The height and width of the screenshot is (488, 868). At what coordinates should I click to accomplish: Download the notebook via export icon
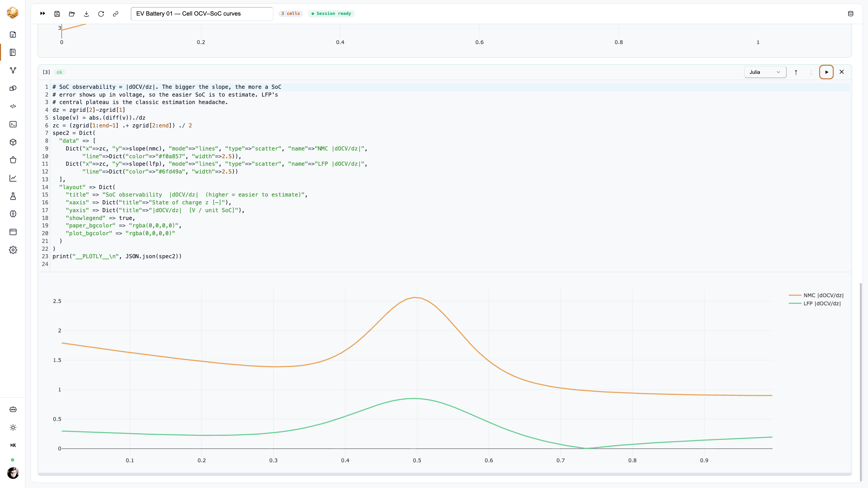point(86,14)
